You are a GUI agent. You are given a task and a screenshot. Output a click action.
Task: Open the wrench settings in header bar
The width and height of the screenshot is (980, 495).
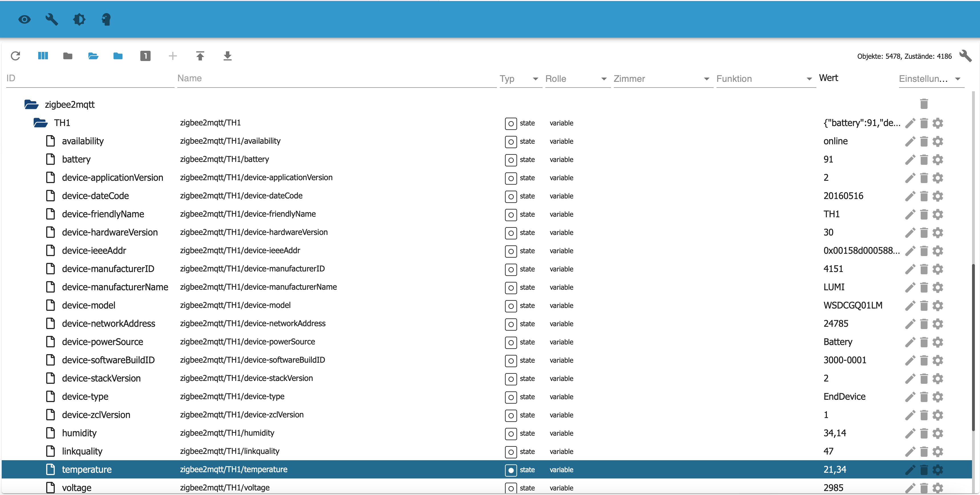click(x=52, y=19)
